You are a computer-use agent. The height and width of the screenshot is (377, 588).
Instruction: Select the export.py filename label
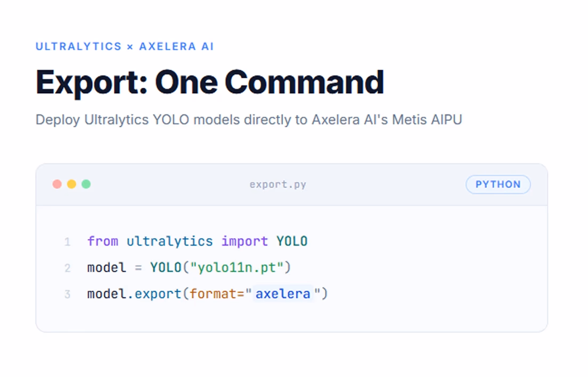point(278,184)
